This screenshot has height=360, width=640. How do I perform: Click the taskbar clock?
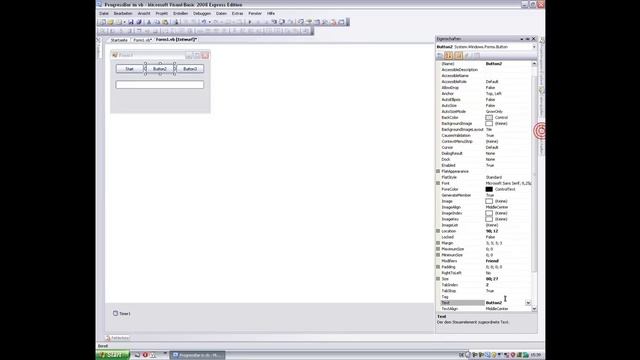click(x=536, y=355)
